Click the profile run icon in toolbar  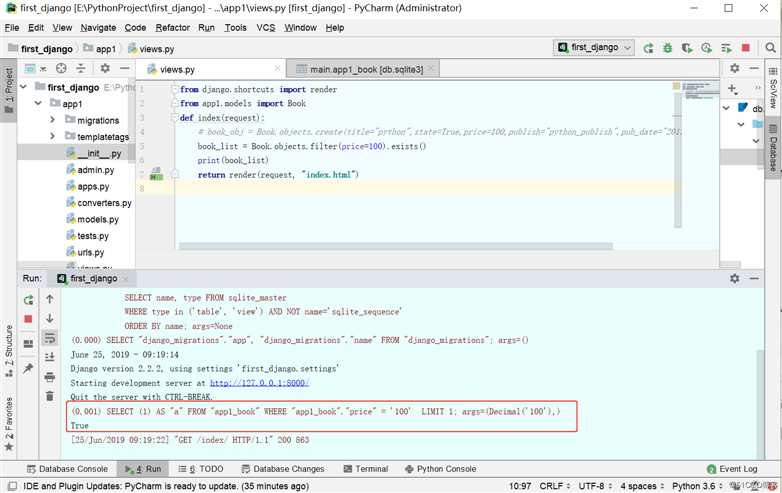coord(706,48)
